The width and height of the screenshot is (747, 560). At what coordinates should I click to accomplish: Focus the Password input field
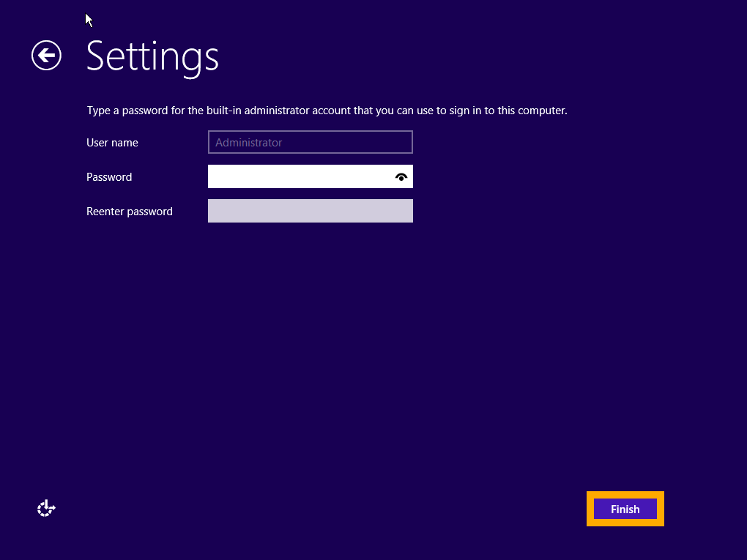tap(310, 176)
